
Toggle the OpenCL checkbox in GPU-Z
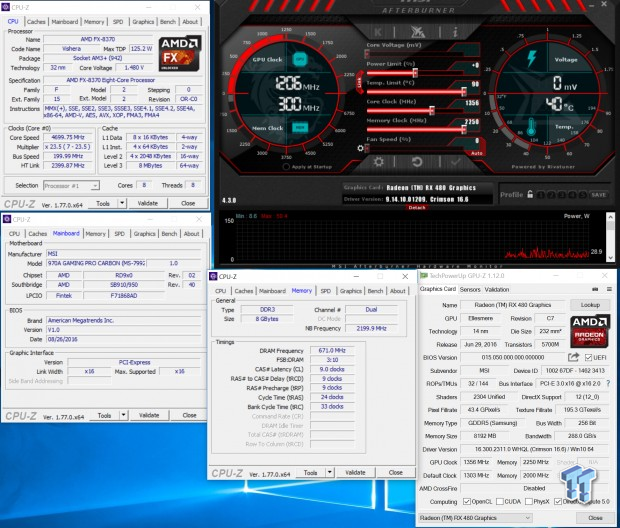tap(467, 502)
